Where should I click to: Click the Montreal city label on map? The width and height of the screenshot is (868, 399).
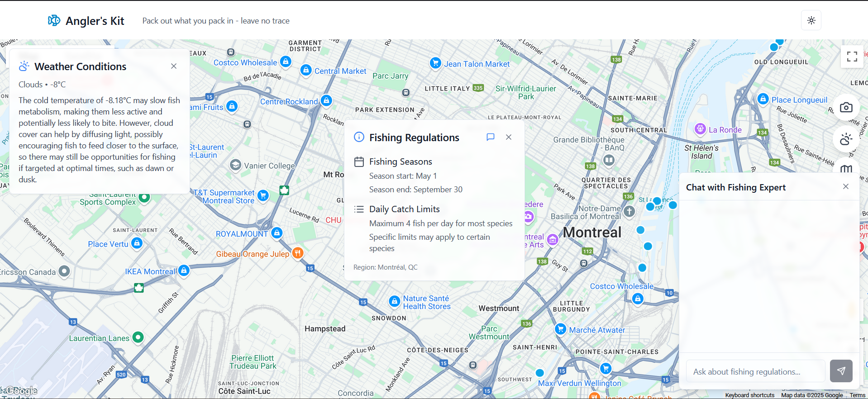(x=592, y=232)
